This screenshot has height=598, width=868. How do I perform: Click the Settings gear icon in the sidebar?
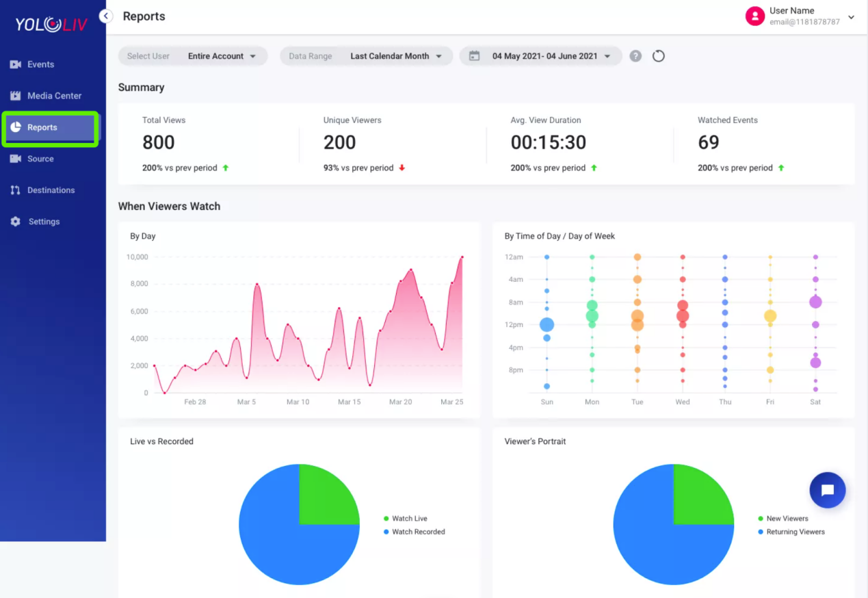tap(15, 222)
